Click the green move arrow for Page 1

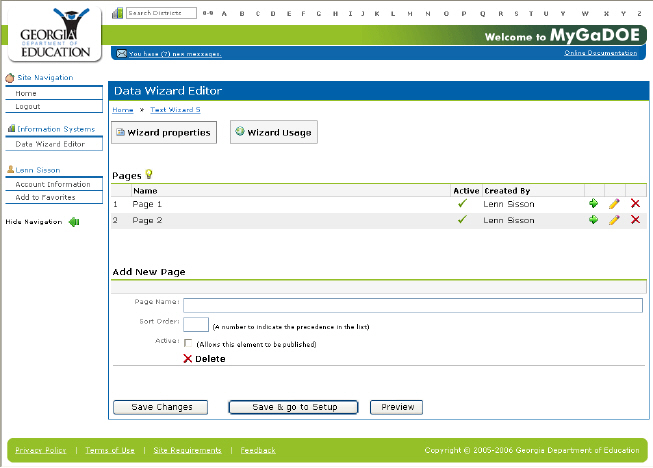593,204
